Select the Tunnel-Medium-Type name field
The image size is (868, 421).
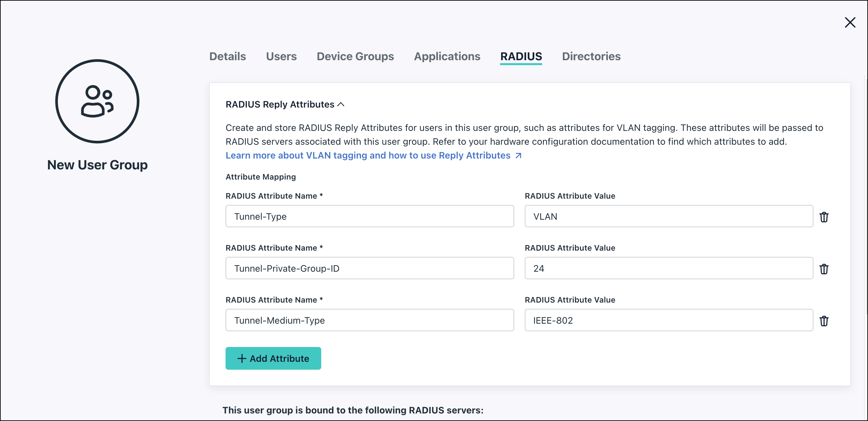(369, 320)
